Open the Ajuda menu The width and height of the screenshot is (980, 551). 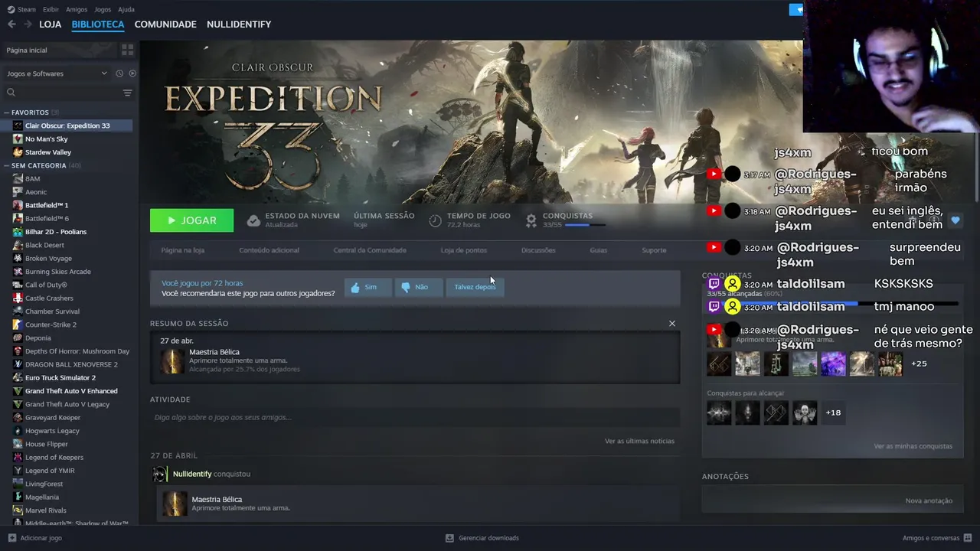tap(126, 9)
